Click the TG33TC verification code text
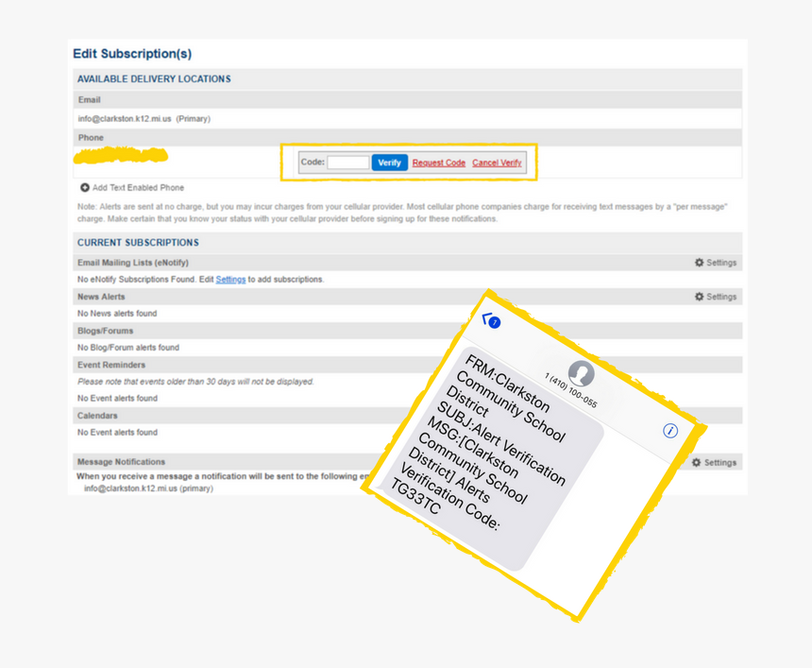This screenshot has width=812, height=668. tap(415, 496)
